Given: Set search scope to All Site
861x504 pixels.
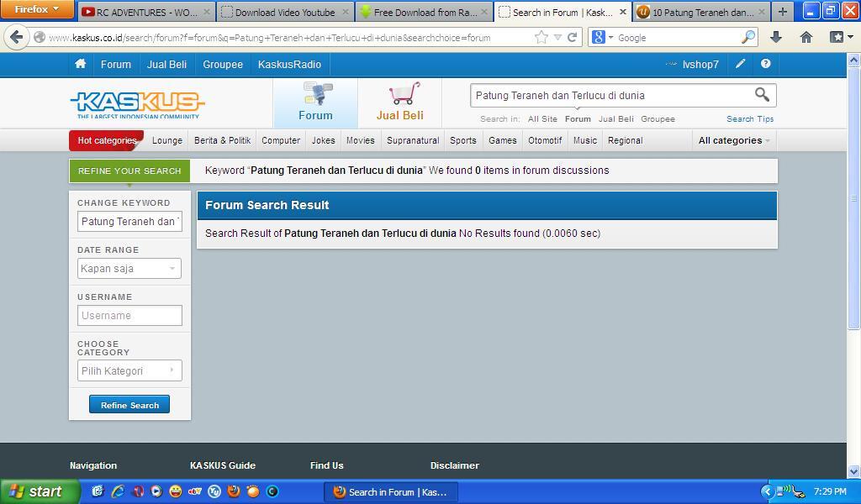Looking at the screenshot, I should (x=542, y=119).
